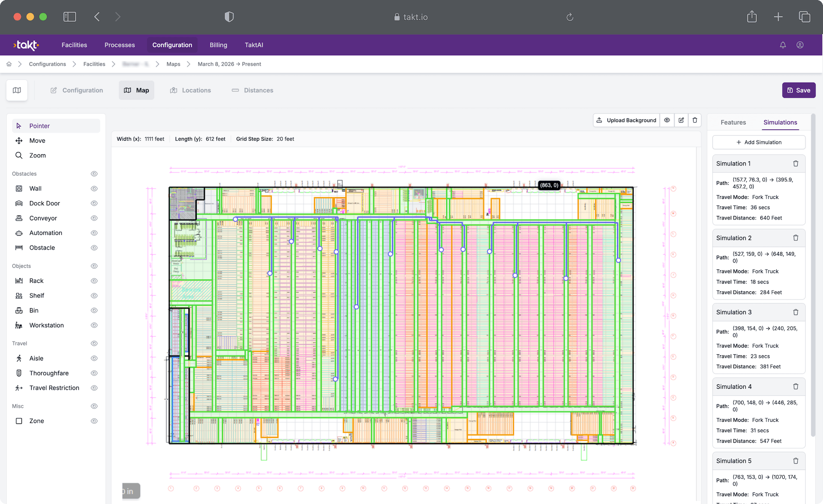This screenshot has height=504, width=823.
Task: Hide all Obstacles layers
Action: [94, 174]
